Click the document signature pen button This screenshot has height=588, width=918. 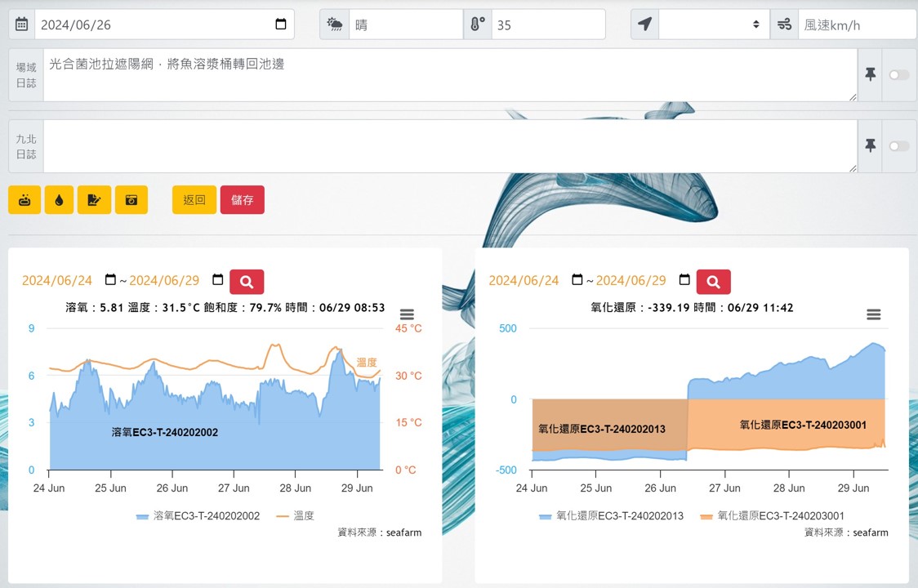[94, 200]
